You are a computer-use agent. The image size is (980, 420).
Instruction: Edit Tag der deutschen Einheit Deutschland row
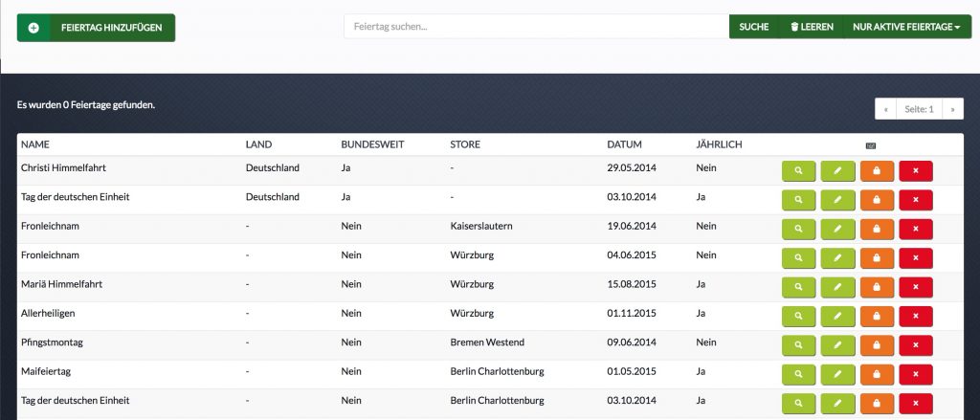click(x=837, y=200)
